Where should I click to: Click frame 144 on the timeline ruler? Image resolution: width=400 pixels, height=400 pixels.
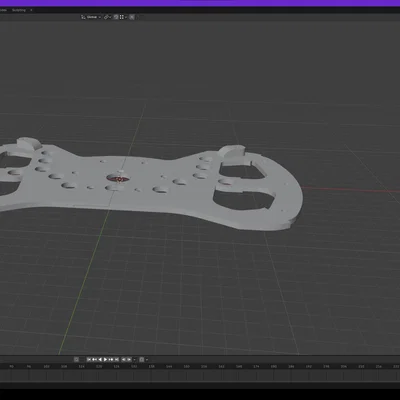(x=169, y=366)
